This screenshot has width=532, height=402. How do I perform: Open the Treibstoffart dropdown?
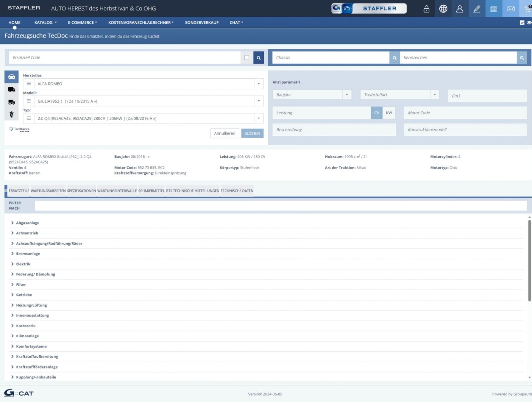[435, 95]
